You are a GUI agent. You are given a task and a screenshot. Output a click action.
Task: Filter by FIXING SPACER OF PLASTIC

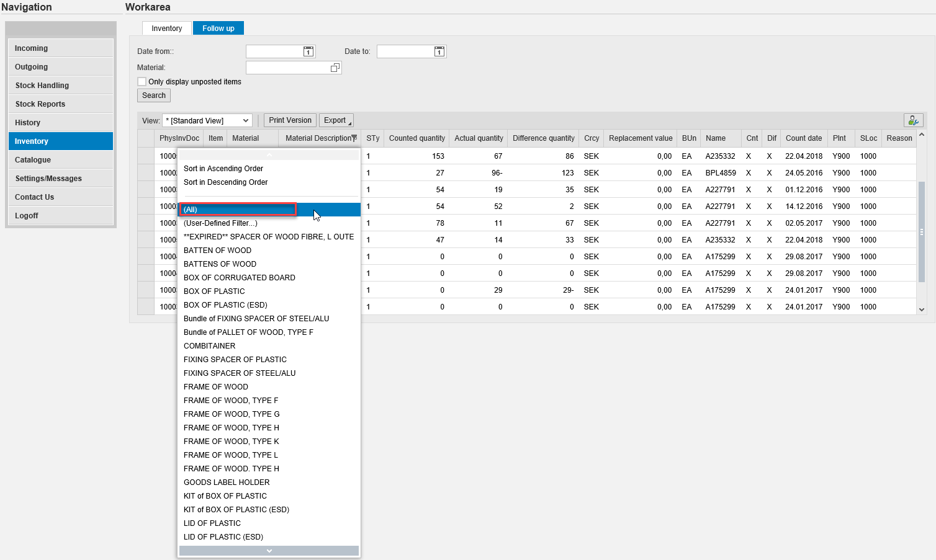point(269,360)
